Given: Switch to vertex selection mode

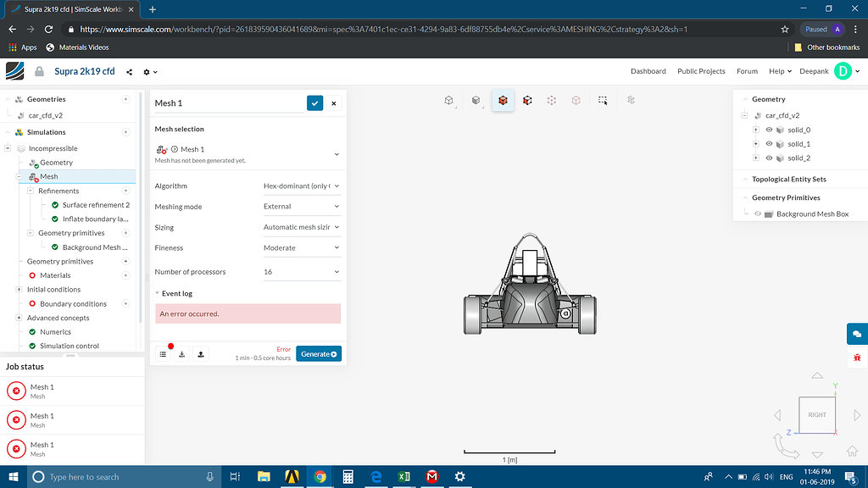Looking at the screenshot, I should click(552, 100).
